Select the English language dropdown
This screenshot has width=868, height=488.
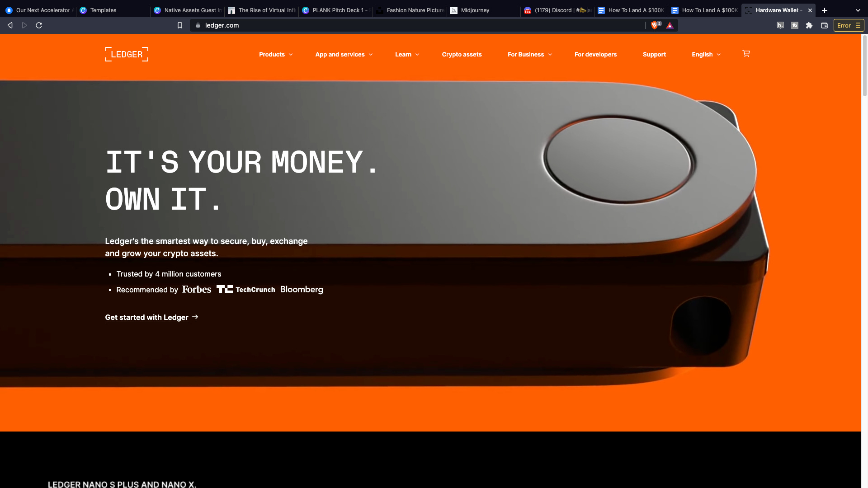coord(705,54)
